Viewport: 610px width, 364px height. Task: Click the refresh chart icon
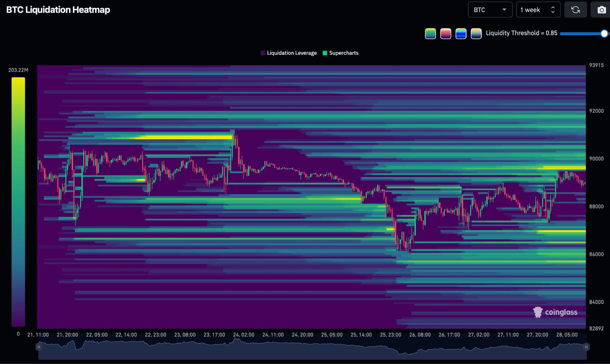tap(575, 10)
